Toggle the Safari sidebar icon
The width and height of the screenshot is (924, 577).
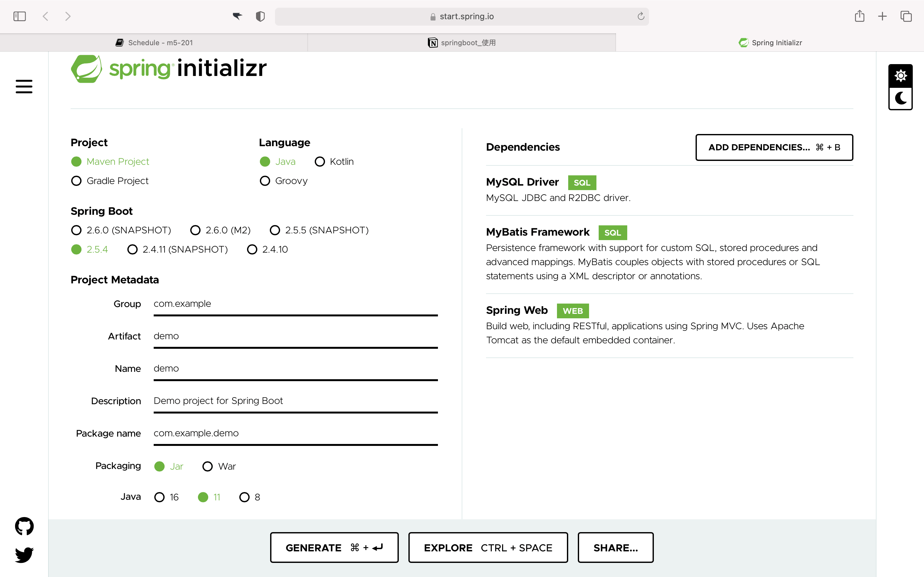(x=20, y=16)
